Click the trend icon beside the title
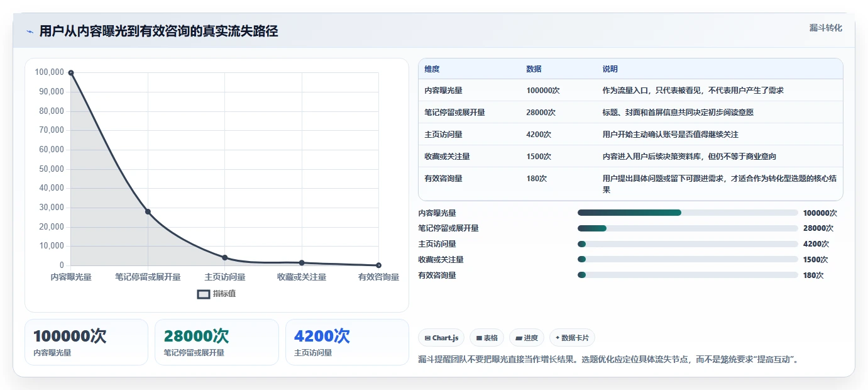 click(30, 31)
